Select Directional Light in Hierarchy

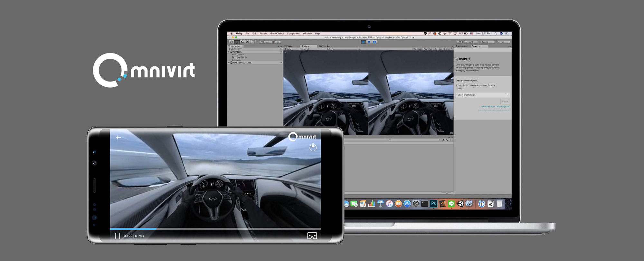240,57
